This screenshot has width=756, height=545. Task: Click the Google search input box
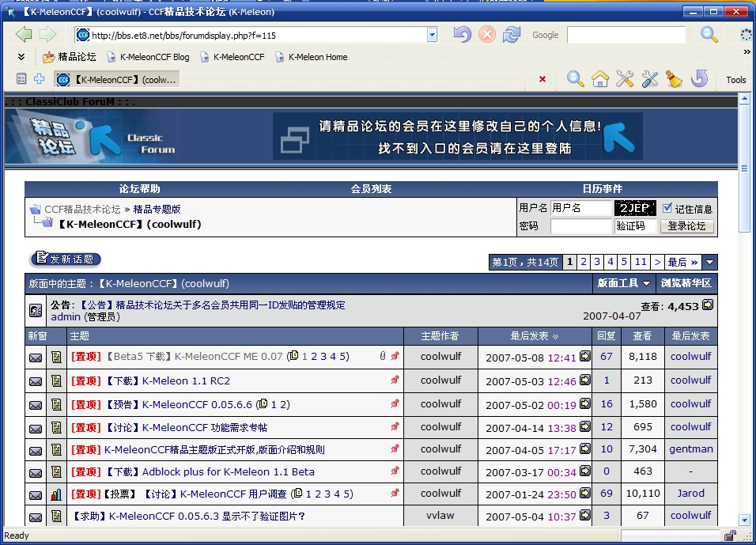point(626,35)
